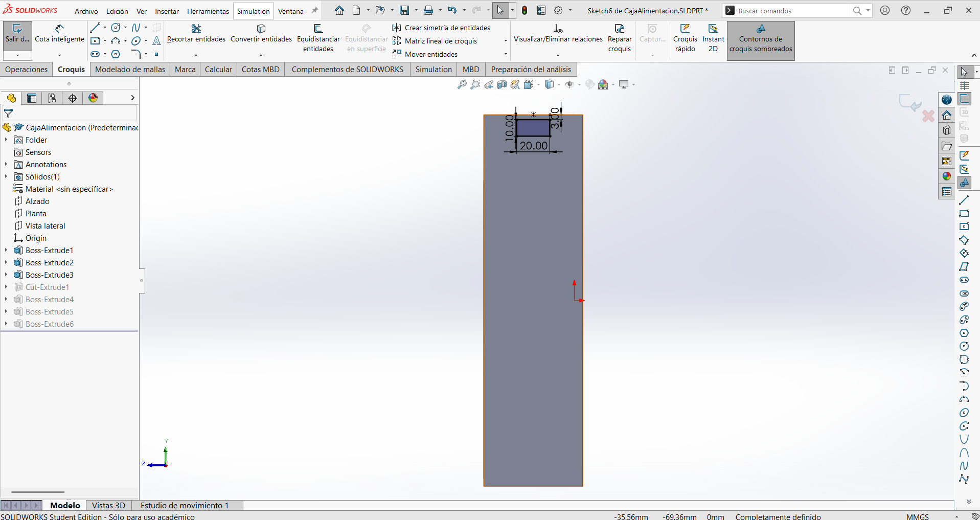This screenshot has height=520, width=980.
Task: Expand the Cut-Extrude1 feature
Action: (6, 287)
